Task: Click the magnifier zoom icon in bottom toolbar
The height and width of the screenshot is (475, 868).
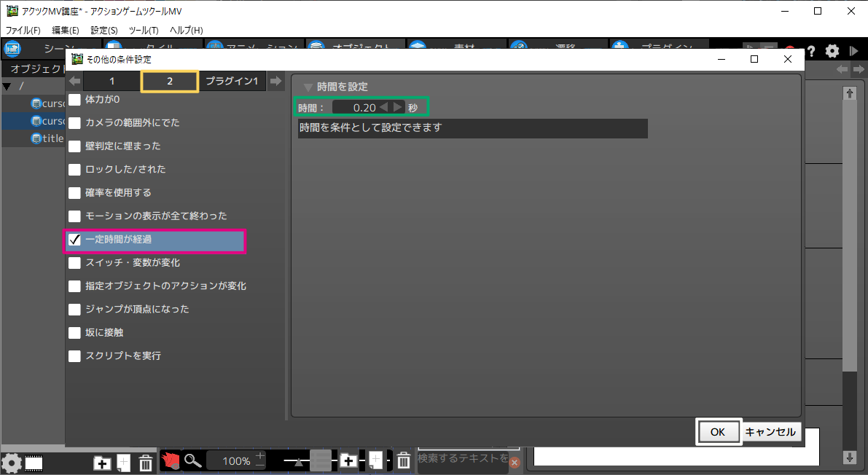Action: [x=192, y=460]
